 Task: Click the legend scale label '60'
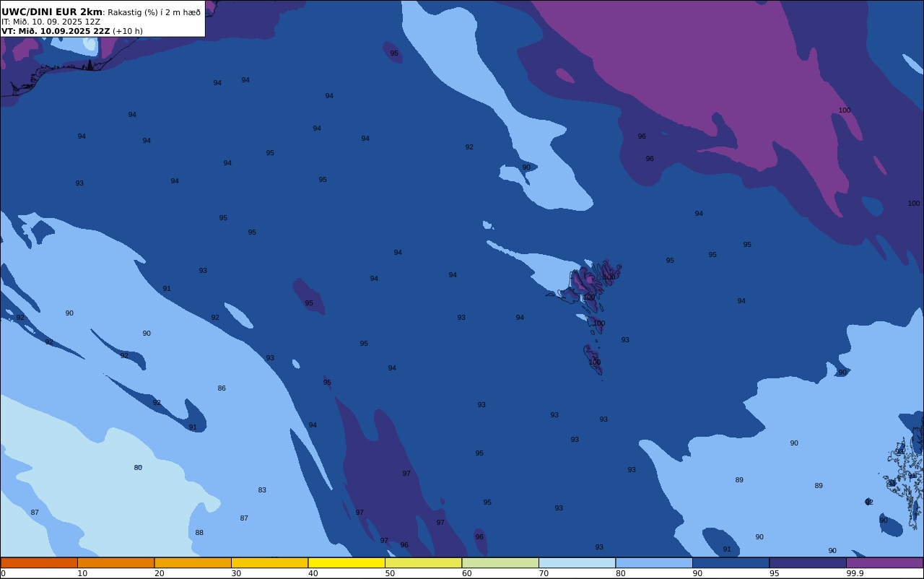coord(466,573)
